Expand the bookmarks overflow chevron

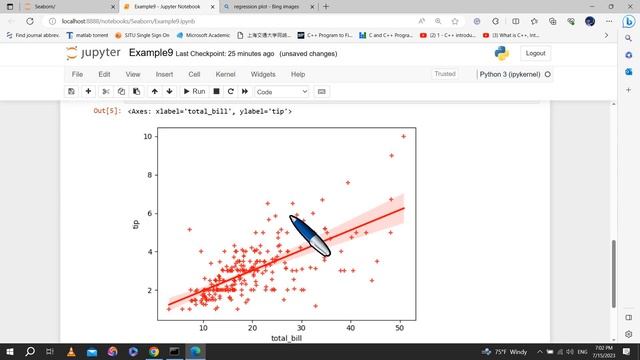coord(606,36)
